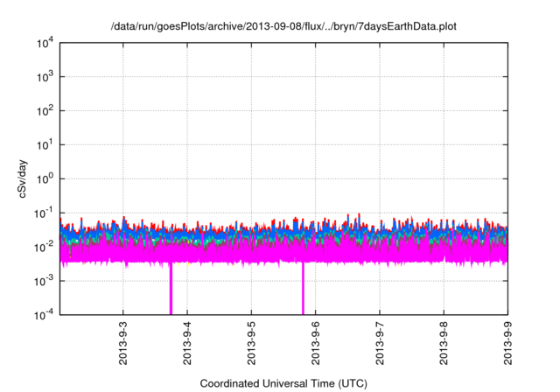The height and width of the screenshot is (392, 560).
Task: Click the Coordinated Universal Time (UTC) label
Action: click(283, 383)
